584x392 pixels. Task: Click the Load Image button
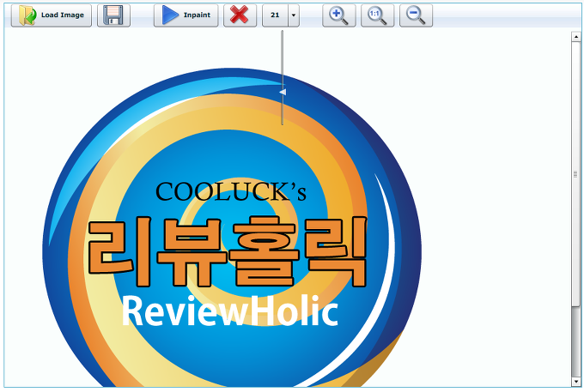[x=51, y=15]
